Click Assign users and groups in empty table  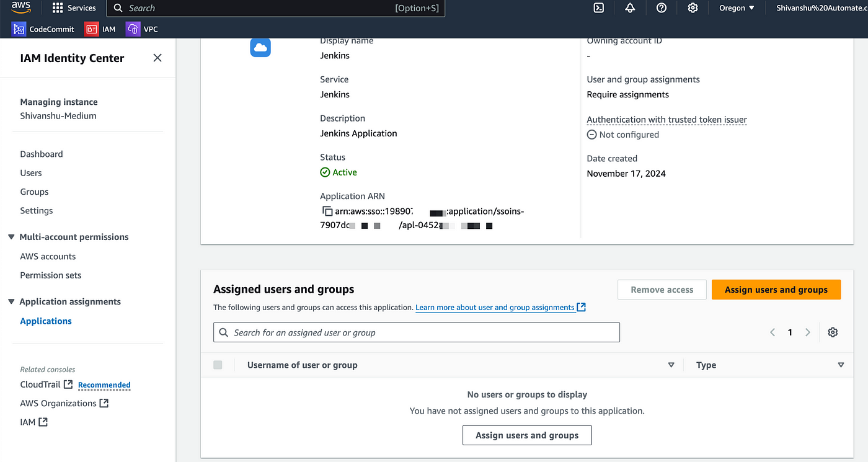point(527,435)
